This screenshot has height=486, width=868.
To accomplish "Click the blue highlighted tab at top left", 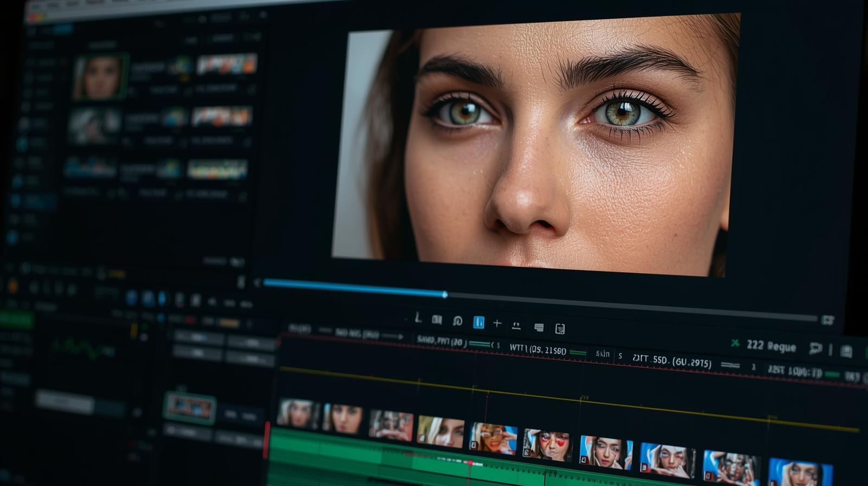I will 62,29.
